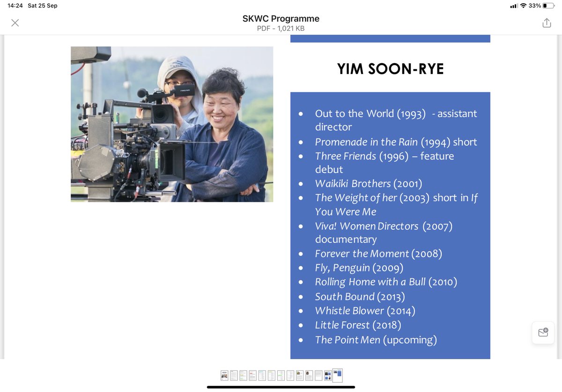Viewport: 562px width, 392px height.
Task: Open the thumbnail with blue poster images
Action: [x=327, y=375]
